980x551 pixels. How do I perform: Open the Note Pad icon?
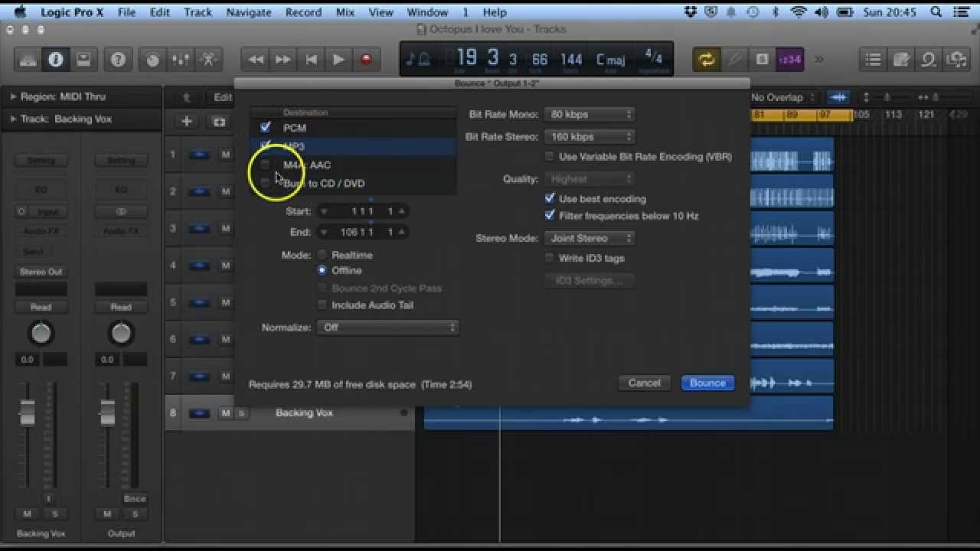[x=901, y=59]
